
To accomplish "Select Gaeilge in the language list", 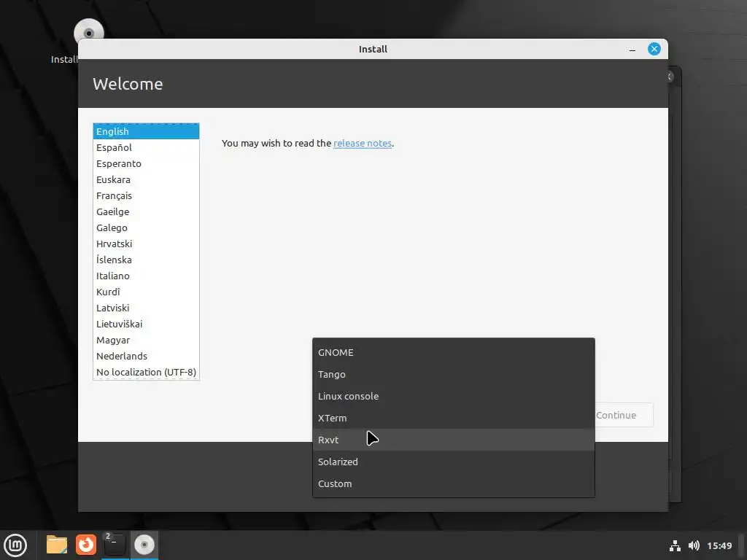I will click(146, 212).
